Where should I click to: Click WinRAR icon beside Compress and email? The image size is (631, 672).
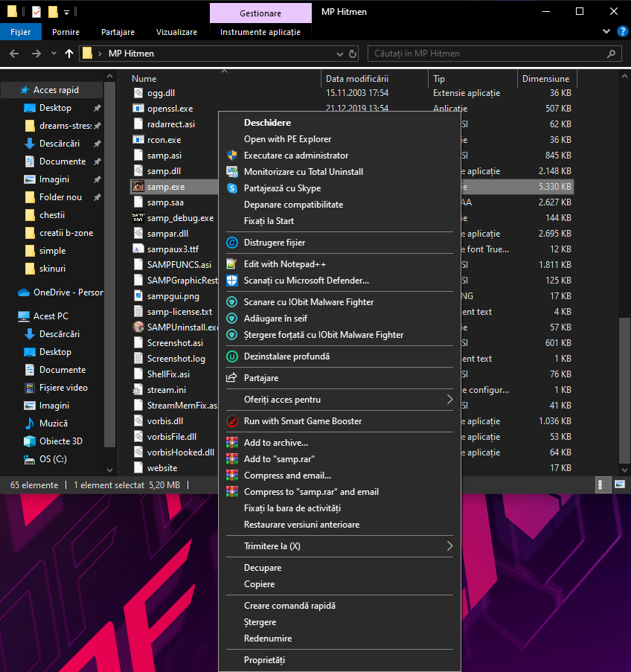(x=232, y=476)
